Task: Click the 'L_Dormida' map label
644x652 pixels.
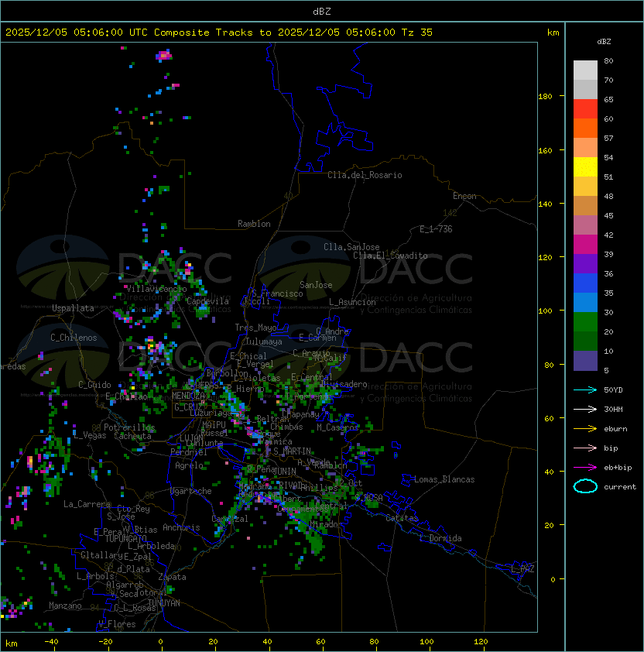Action: coord(440,538)
